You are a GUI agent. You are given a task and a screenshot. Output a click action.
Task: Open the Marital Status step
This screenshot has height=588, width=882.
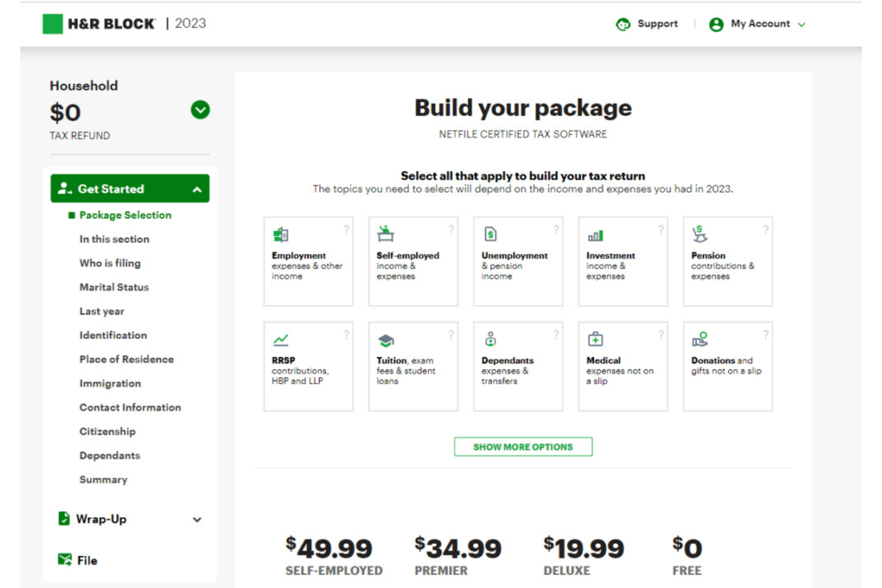(114, 287)
